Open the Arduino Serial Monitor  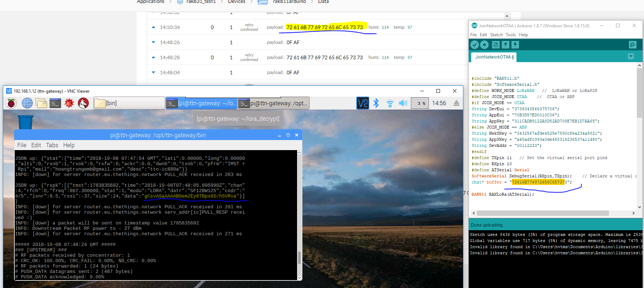633,45
